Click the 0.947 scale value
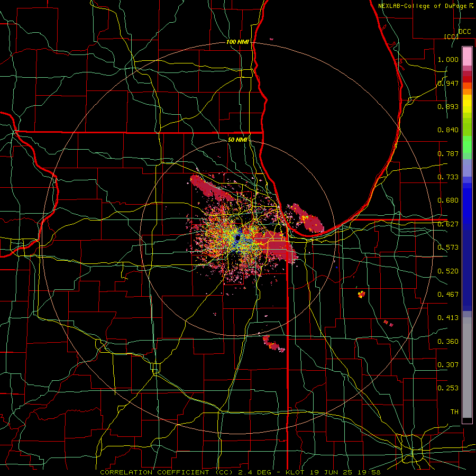The image size is (476, 476). (448, 83)
